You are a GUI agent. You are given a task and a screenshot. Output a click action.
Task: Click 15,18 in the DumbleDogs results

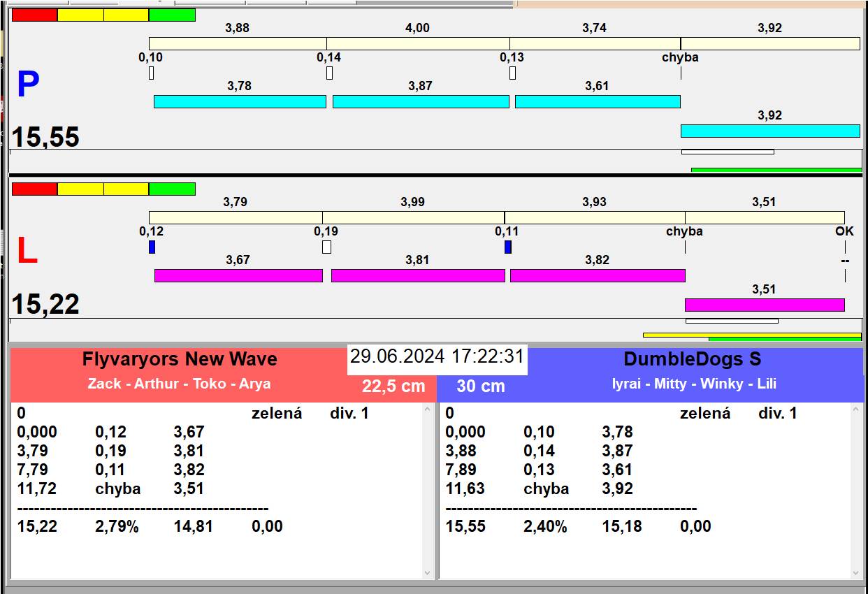coord(622,526)
